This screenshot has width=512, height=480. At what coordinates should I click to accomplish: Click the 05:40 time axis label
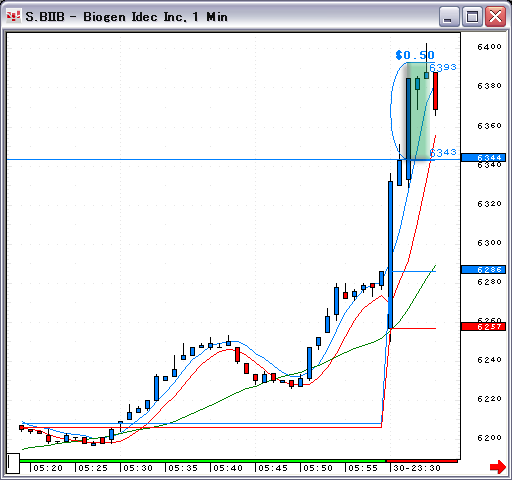point(228,468)
